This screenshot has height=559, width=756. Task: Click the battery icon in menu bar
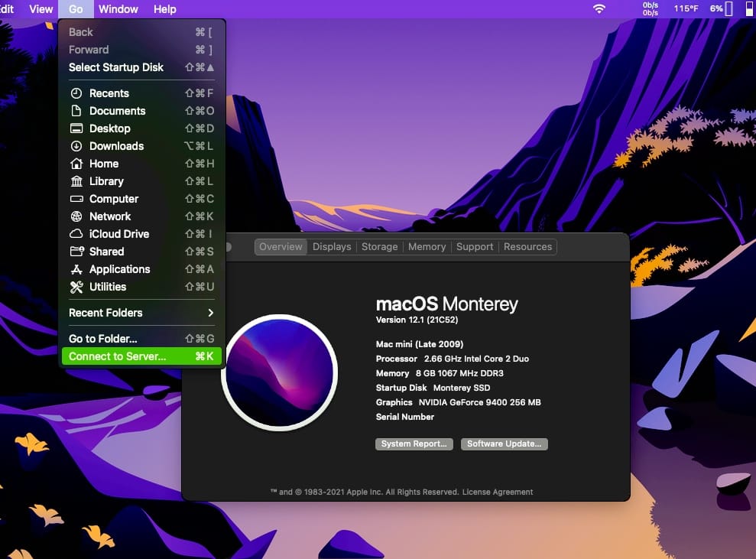tap(728, 8)
